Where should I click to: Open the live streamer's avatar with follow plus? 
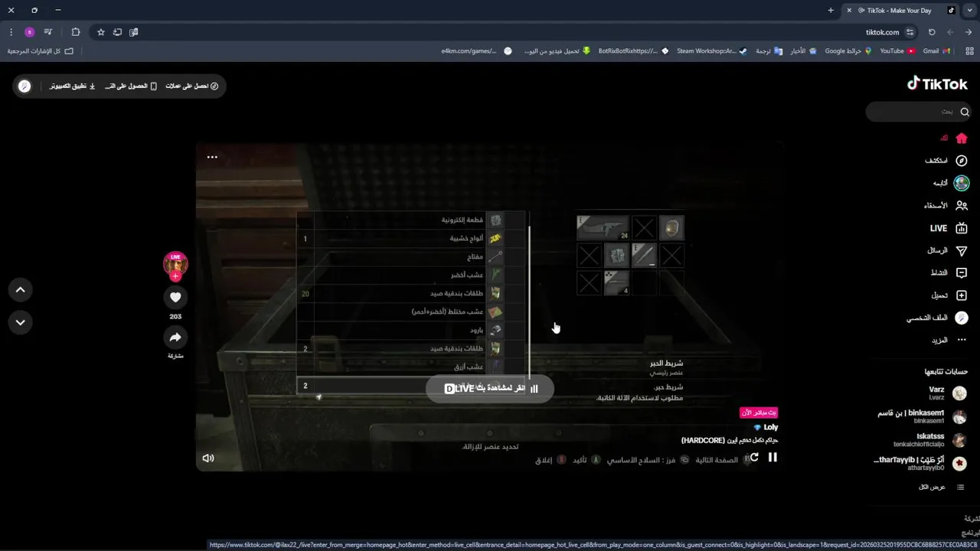tap(175, 265)
